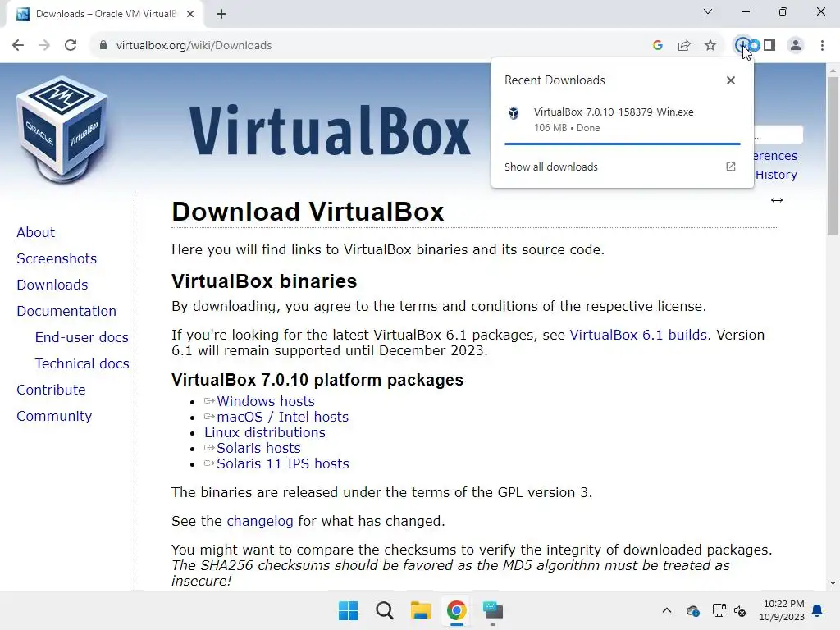Open End-user docs link
840x630 pixels.
click(81, 337)
